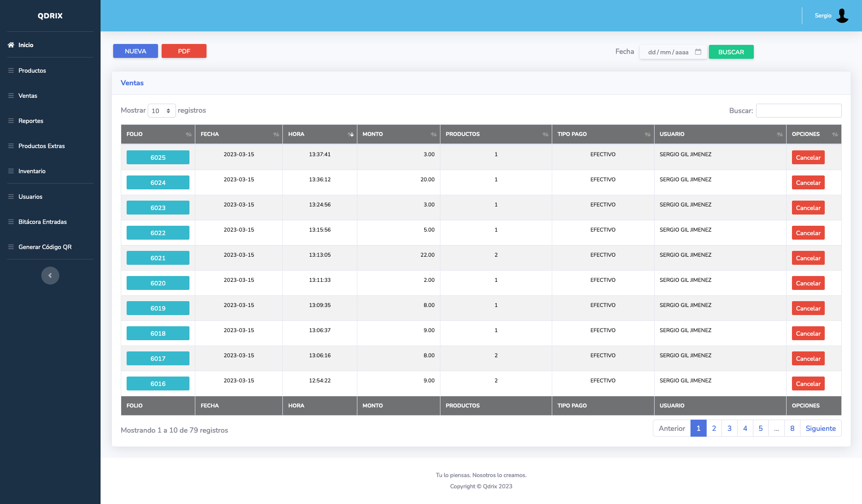Cancel the sale with folio 6018
862x504 pixels.
808,333
